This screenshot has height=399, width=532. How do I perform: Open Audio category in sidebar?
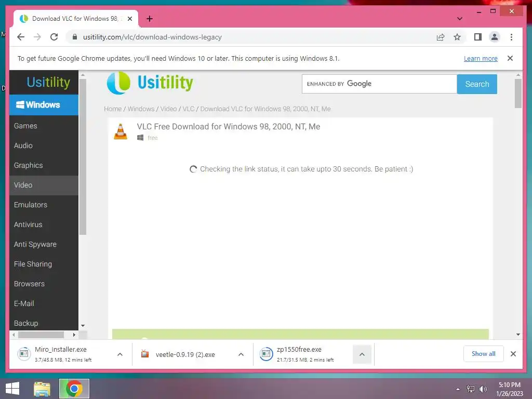(44, 145)
